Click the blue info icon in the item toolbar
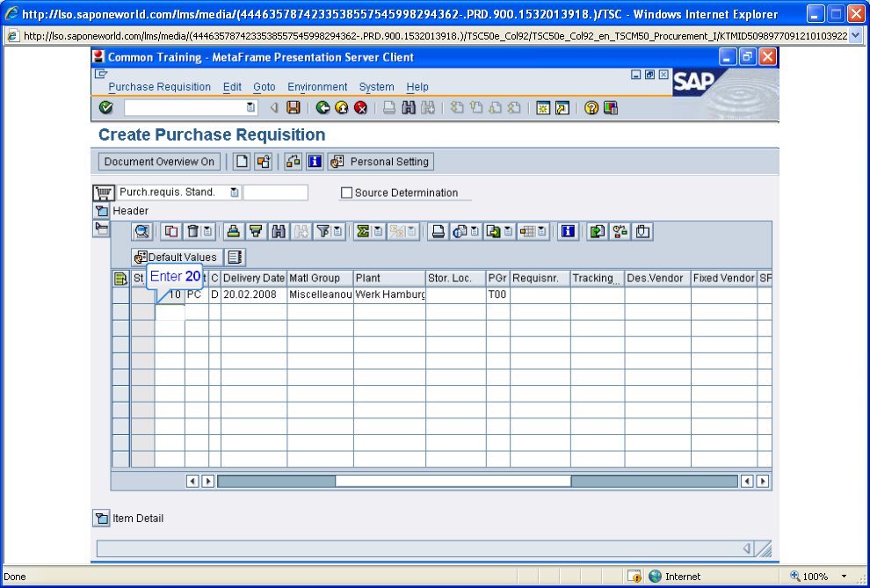Viewport: 870px width, 588px height. click(567, 231)
